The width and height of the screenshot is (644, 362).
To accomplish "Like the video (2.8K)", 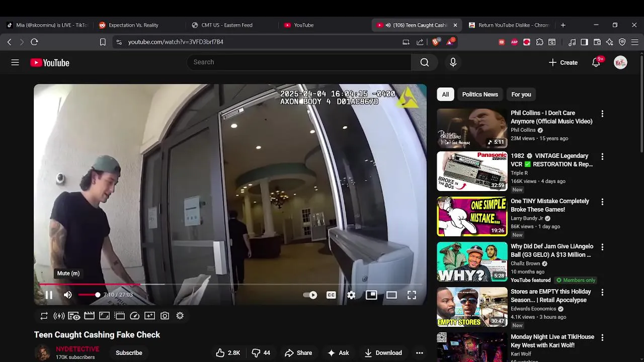I will coord(228,353).
